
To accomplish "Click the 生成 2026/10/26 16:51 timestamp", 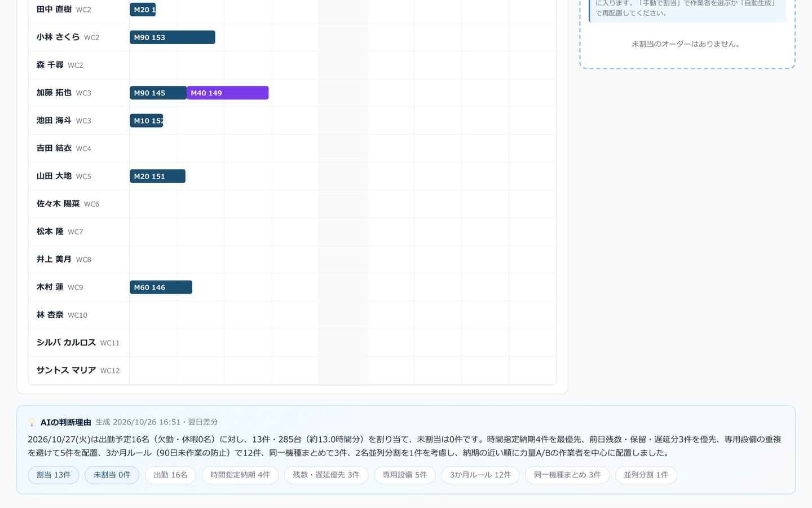I will [x=138, y=422].
